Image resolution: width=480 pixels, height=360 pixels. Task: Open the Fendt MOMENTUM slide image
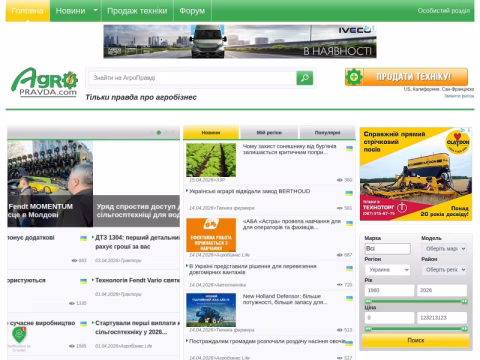coord(50,183)
